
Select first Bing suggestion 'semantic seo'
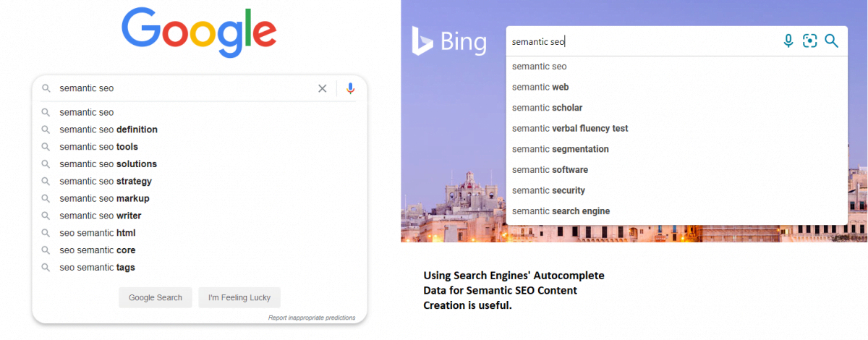tap(540, 67)
